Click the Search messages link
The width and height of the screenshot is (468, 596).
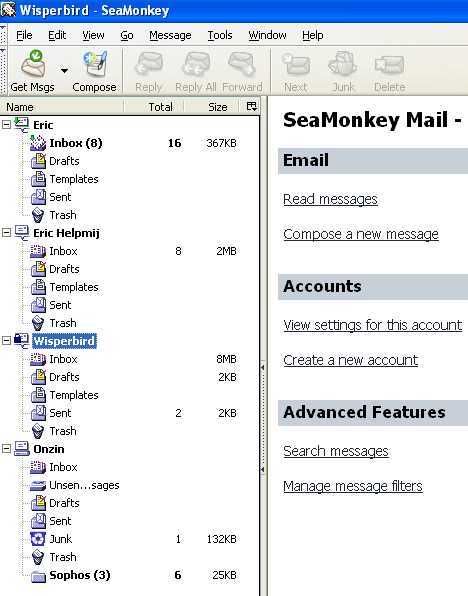pos(336,451)
